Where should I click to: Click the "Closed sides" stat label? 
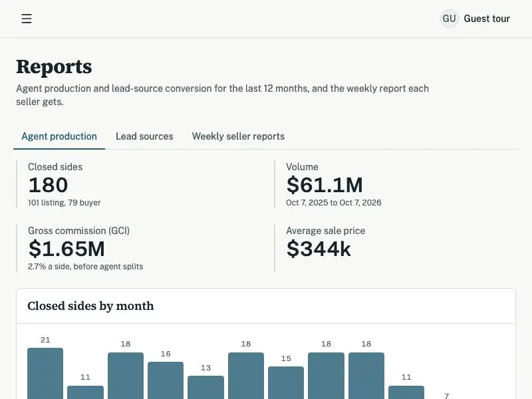55,167
